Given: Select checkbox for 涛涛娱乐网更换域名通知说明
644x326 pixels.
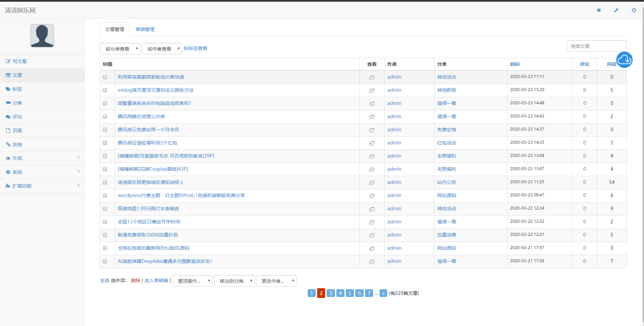Looking at the screenshot, I should (105, 182).
